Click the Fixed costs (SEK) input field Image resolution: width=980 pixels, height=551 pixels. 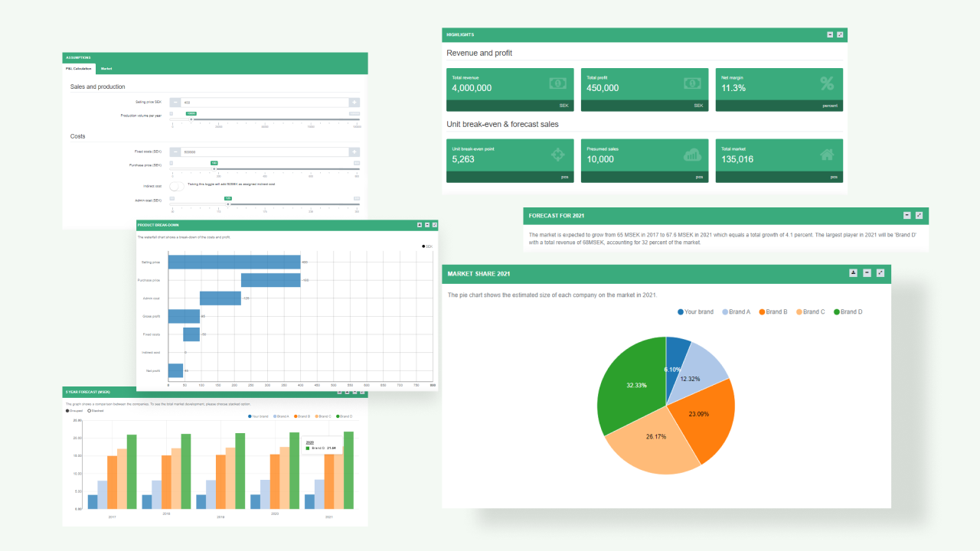[265, 152]
